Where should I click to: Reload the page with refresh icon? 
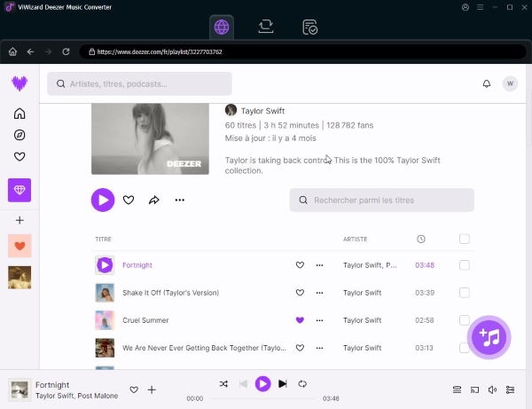[66, 51]
